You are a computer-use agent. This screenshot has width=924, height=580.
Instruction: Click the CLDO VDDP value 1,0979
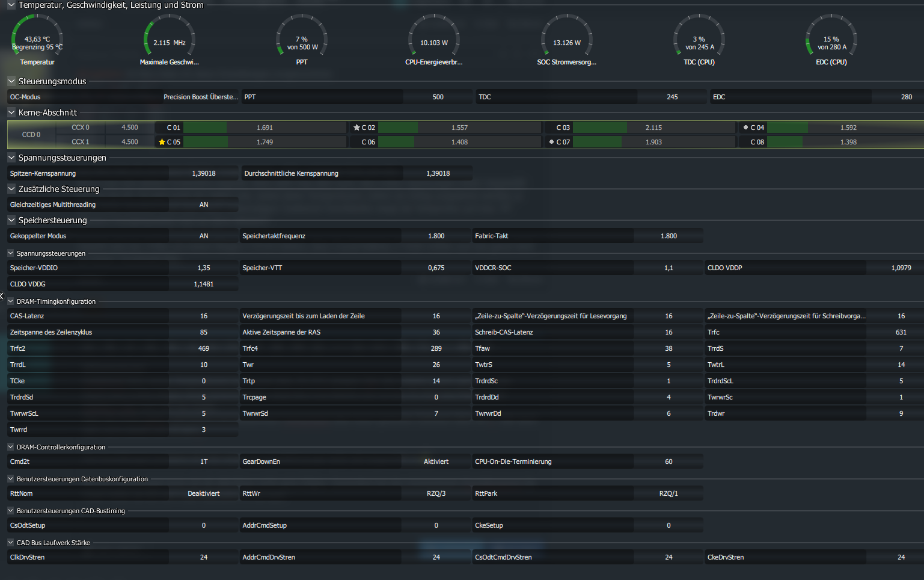(895, 268)
